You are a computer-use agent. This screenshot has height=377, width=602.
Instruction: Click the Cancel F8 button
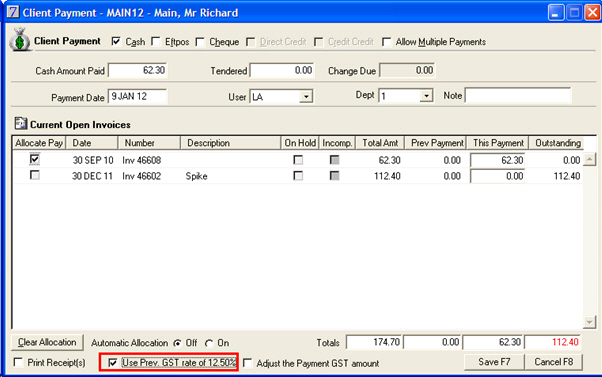[554, 362]
